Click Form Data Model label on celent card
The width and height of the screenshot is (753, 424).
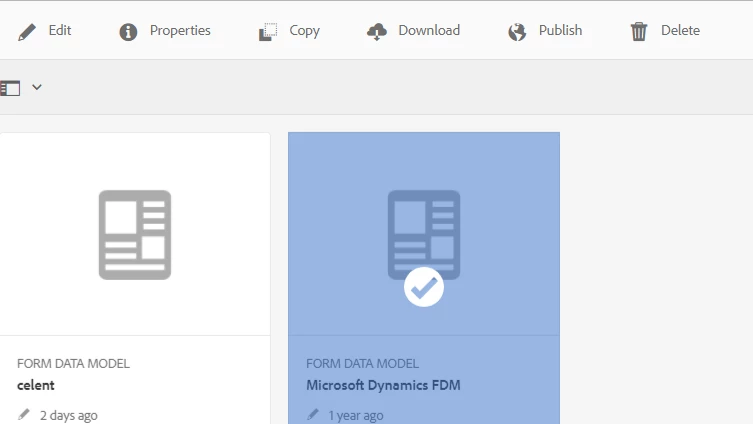tap(73, 363)
